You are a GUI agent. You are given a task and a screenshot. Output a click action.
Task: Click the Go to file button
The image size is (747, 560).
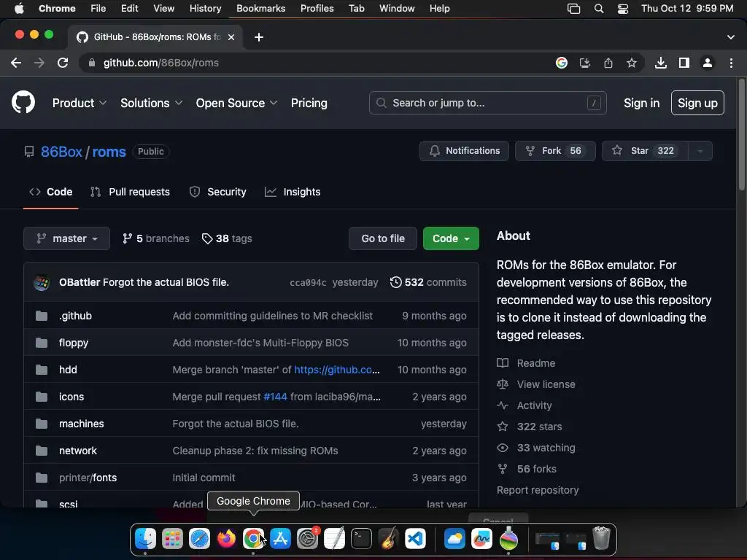tap(382, 238)
